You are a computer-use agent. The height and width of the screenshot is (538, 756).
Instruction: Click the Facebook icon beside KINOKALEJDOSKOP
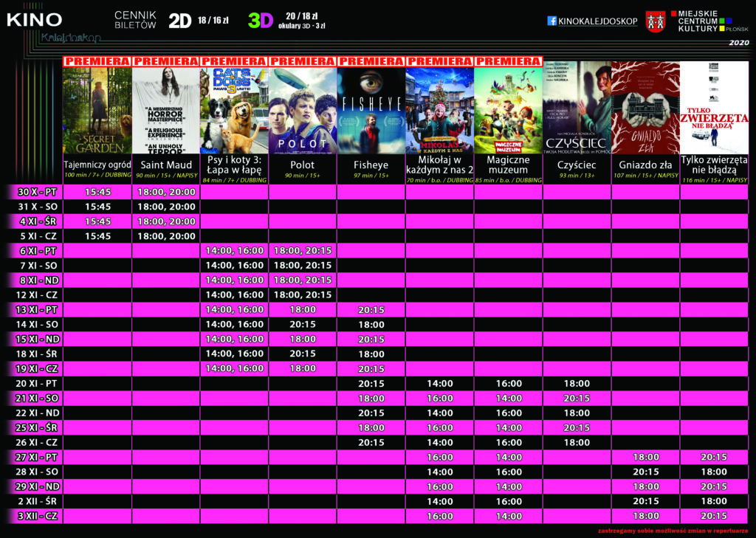click(551, 21)
